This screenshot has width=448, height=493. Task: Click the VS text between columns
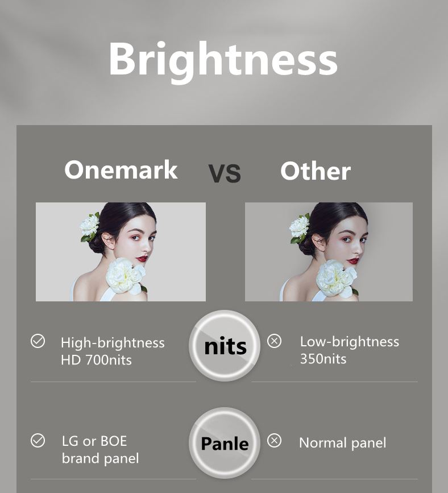pos(225,173)
